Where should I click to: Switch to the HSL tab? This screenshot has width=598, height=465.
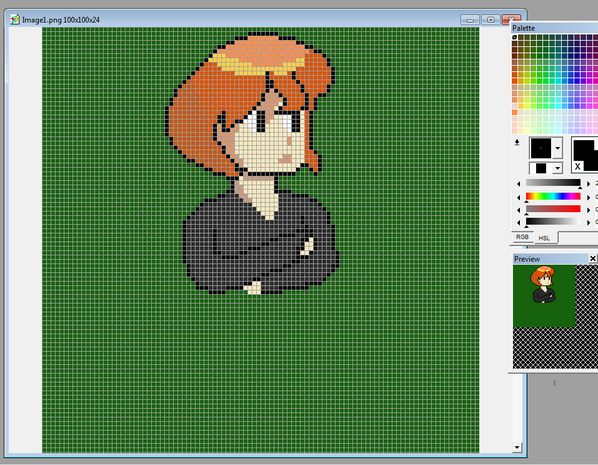click(x=544, y=238)
